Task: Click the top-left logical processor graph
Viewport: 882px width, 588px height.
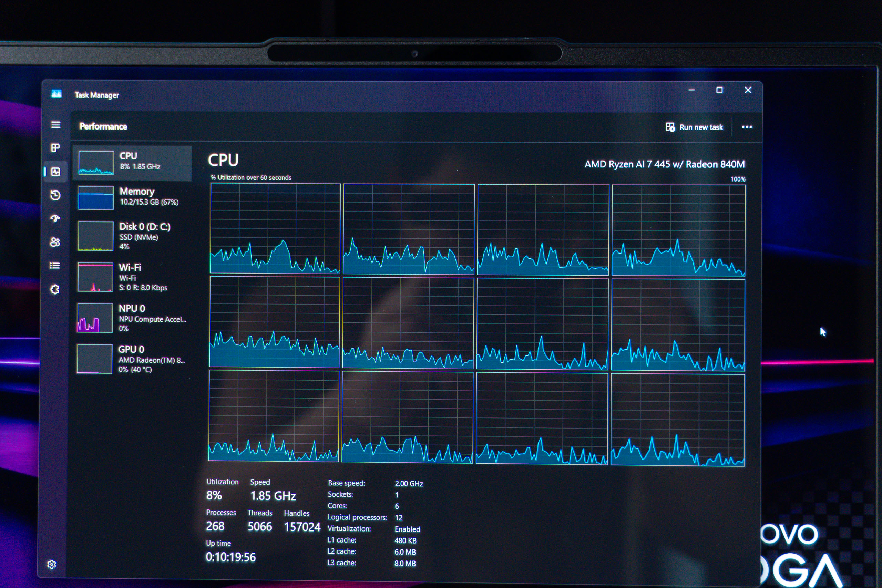Action: coord(275,228)
